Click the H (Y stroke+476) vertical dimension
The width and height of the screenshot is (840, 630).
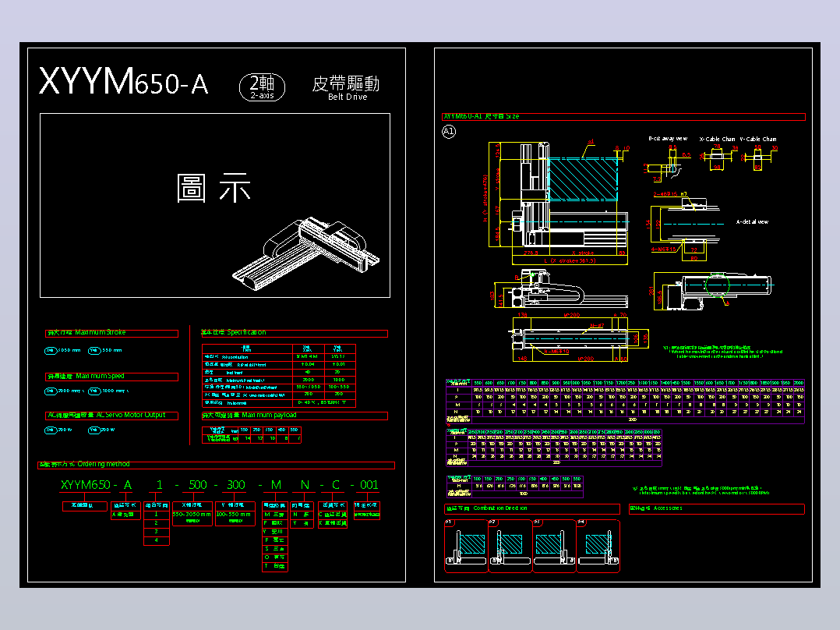point(485,198)
